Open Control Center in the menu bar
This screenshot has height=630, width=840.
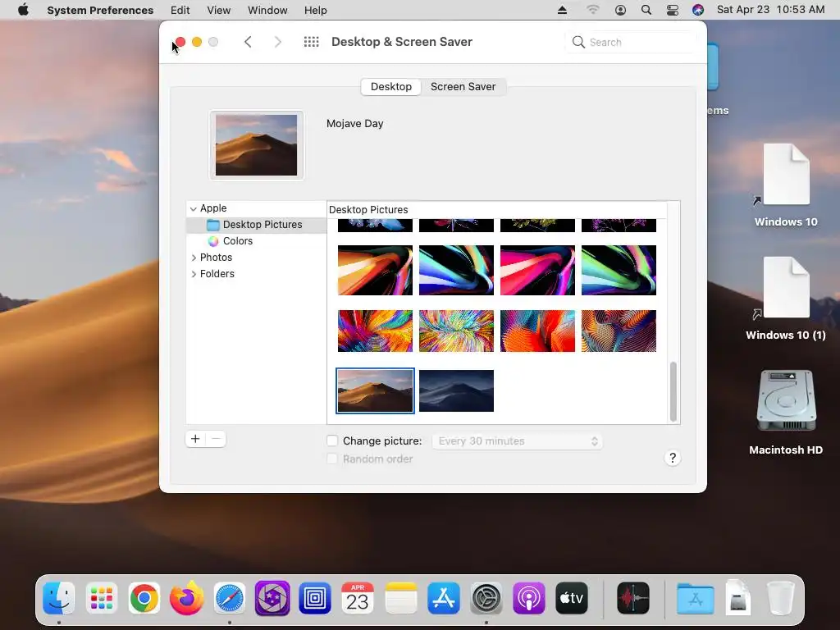[x=673, y=10]
